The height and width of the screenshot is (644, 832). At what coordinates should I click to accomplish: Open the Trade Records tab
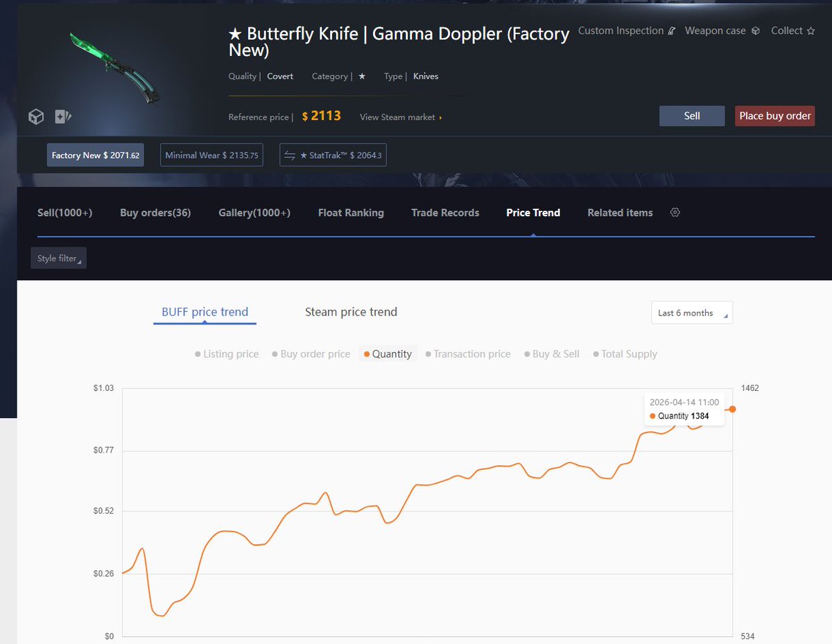tap(445, 213)
